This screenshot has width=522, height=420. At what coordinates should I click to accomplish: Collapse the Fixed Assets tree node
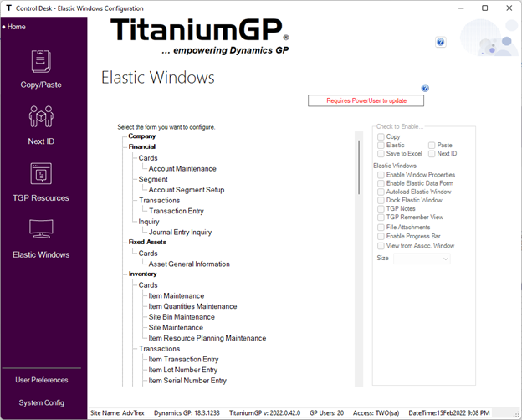(147, 242)
